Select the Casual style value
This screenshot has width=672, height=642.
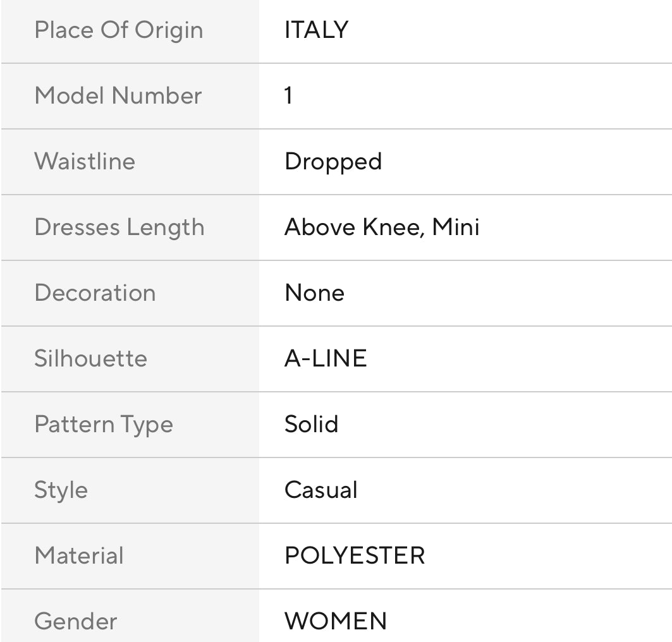321,490
